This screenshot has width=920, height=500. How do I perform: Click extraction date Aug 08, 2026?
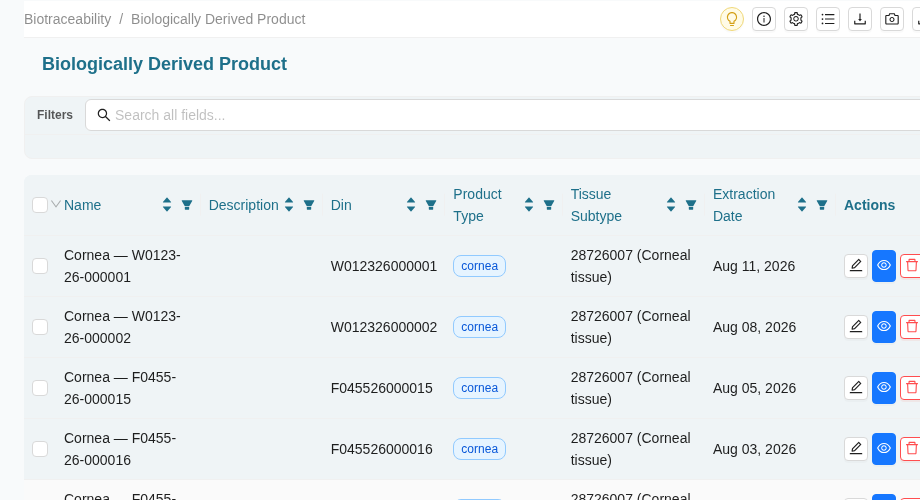754,327
